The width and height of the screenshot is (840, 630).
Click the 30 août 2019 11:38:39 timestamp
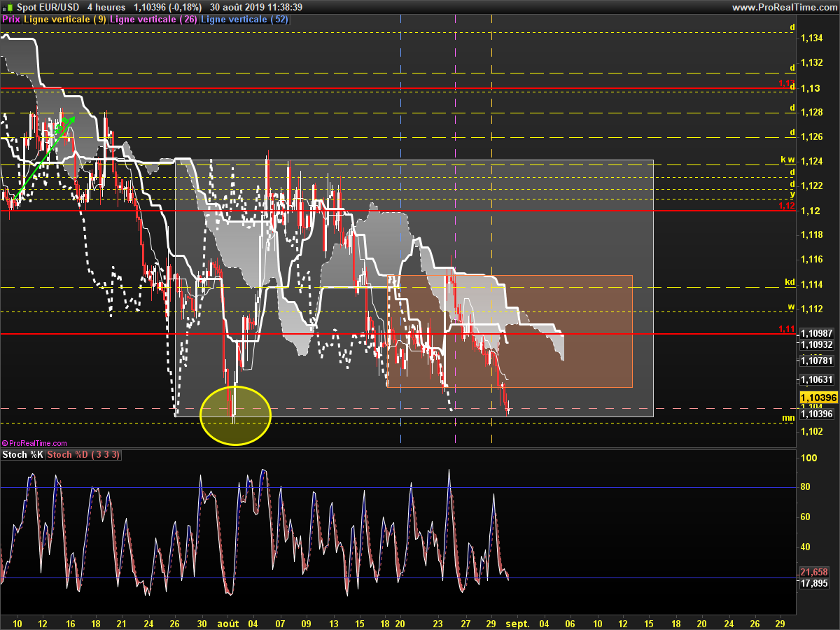coord(256,7)
